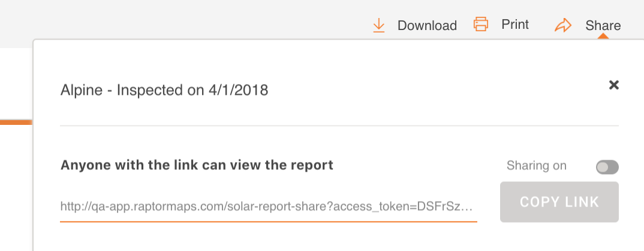Open the Share menu text label
Image resolution: width=644 pixels, height=251 pixels.
click(603, 25)
